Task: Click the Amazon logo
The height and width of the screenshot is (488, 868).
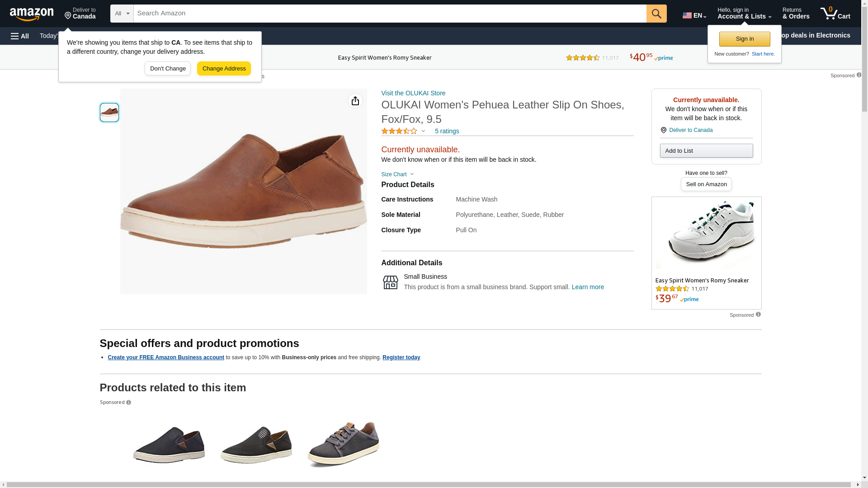Action: coord(32,14)
